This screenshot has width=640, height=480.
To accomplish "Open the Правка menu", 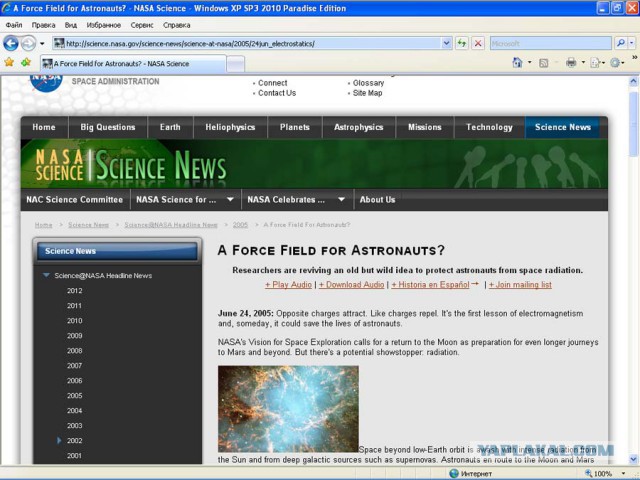I will coord(43,25).
